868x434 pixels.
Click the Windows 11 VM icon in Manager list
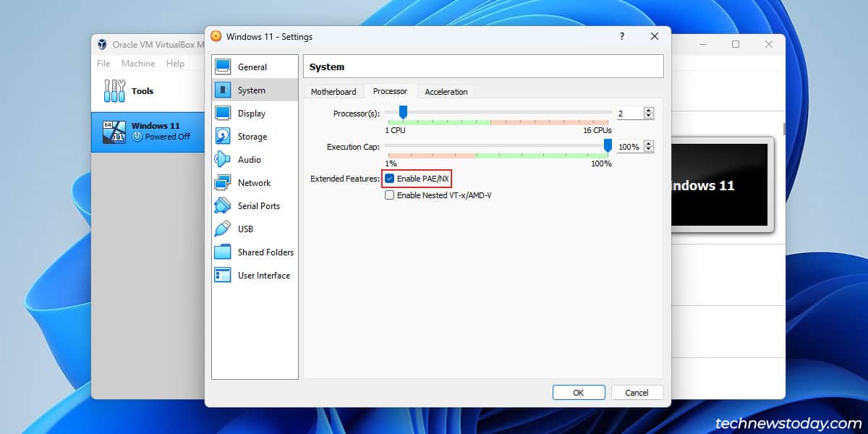(114, 131)
